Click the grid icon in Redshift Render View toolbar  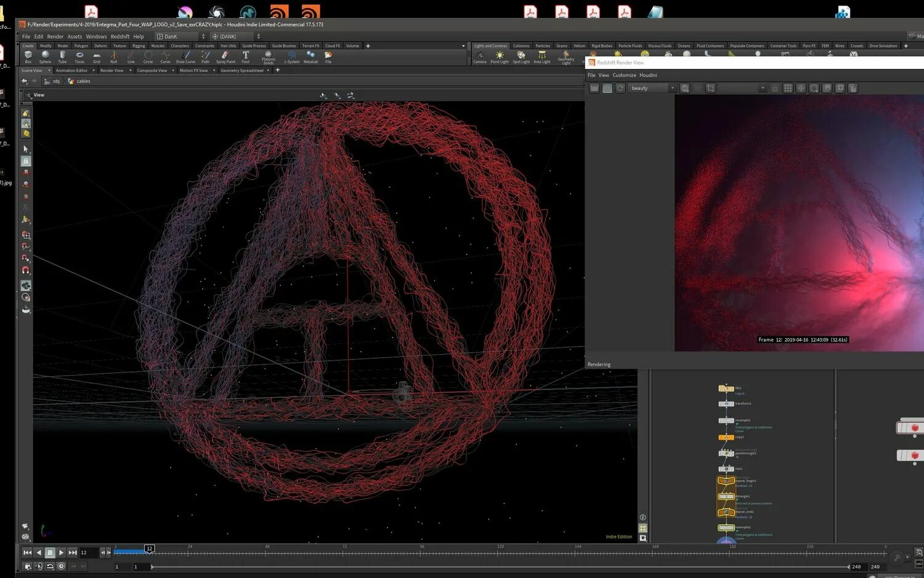tap(788, 88)
